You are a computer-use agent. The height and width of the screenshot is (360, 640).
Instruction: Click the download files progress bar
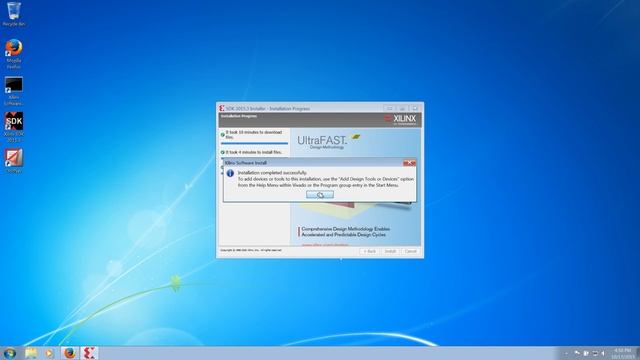pyautogui.click(x=254, y=143)
